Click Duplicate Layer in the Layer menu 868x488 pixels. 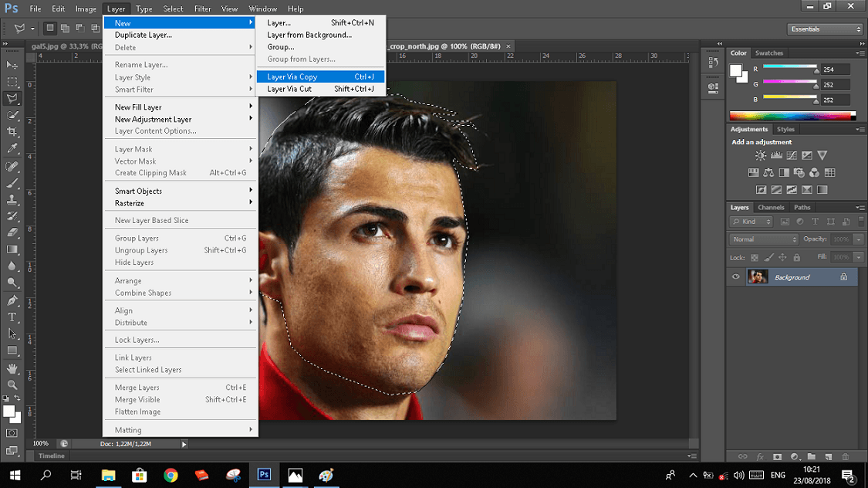(x=144, y=35)
